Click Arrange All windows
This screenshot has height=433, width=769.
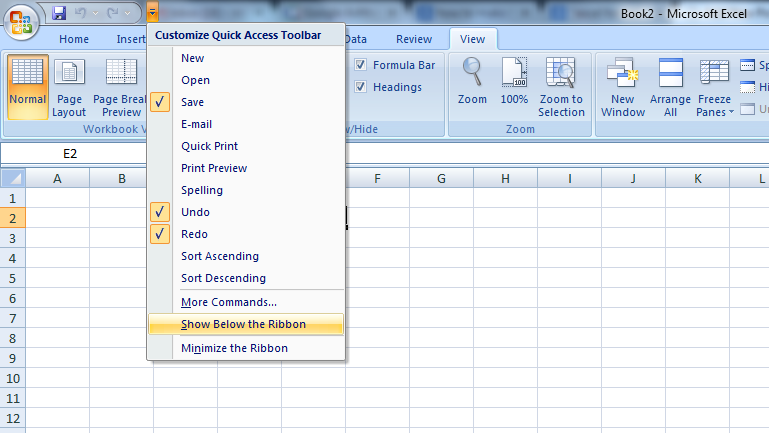[670, 87]
